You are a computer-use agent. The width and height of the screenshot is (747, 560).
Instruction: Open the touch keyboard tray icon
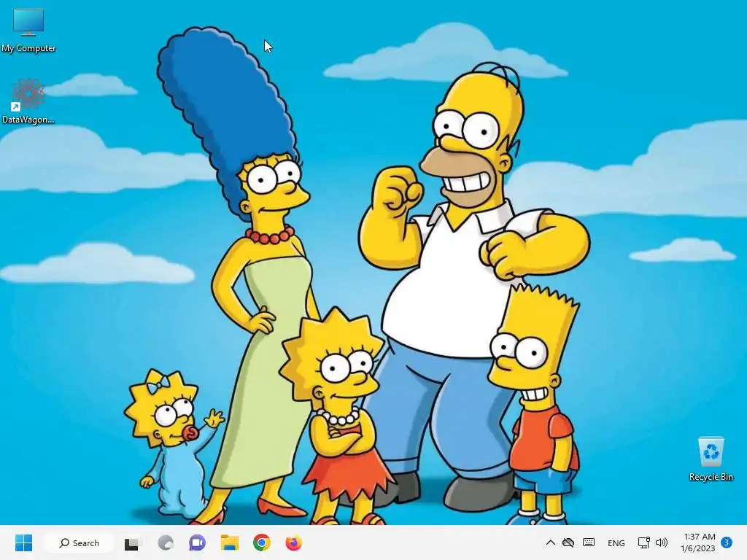point(589,542)
